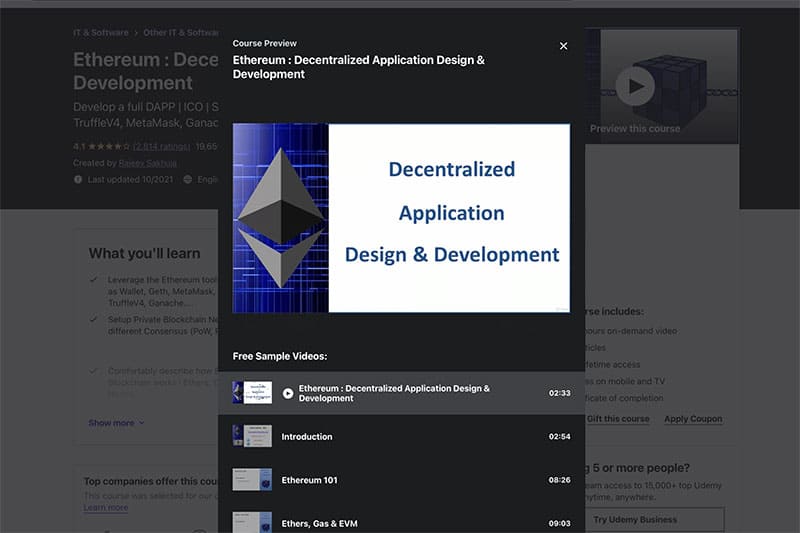The image size is (800, 533).
Task: Click the 08:26 duration of Ethereum 101
Action: [559, 480]
